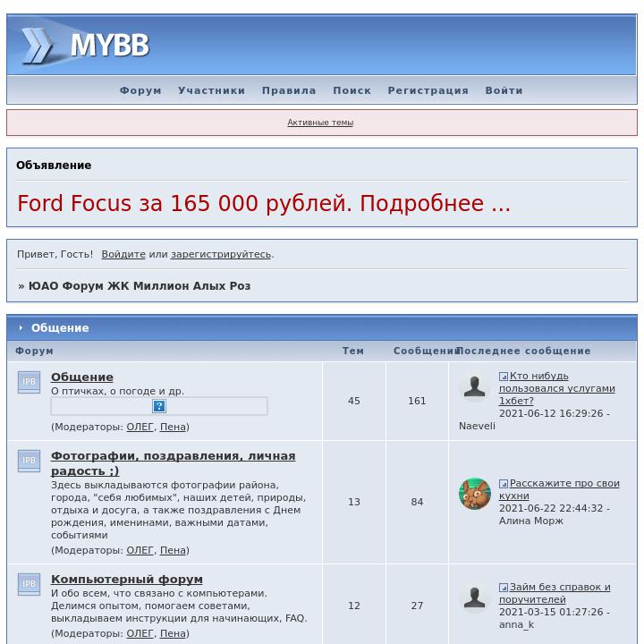Click the IPB icon beside Общение forum
Image resolution: width=644 pixels, height=644 pixels.
click(29, 382)
